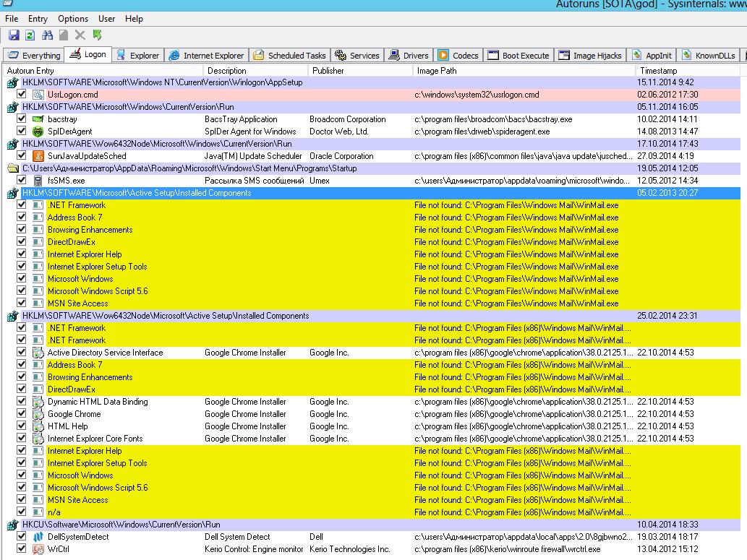
Task: Click the app icon in title bar
Action: pyautogui.click(x=8, y=4)
